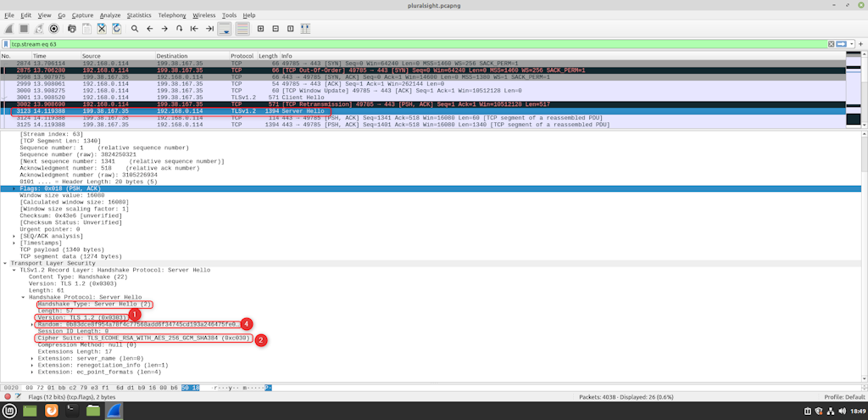Collapse the Transport Layer Security node

pyautogui.click(x=6, y=263)
